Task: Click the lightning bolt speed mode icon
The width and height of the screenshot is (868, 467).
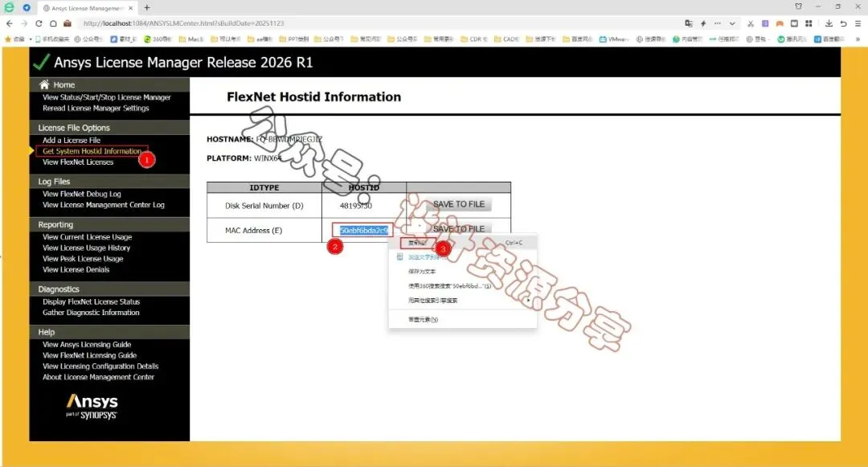Action: pyautogui.click(x=703, y=23)
